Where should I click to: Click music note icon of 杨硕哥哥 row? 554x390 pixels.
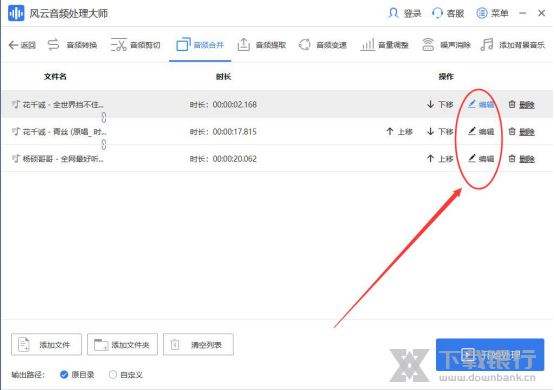pyautogui.click(x=16, y=159)
